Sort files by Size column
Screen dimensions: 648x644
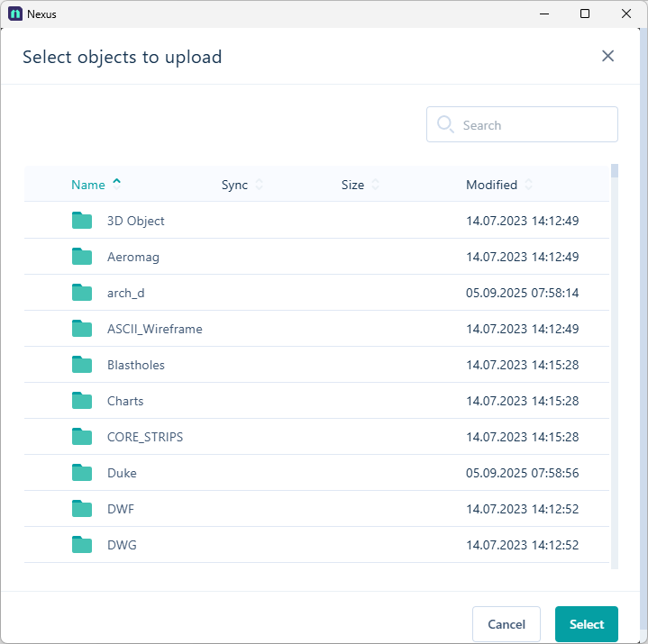(x=375, y=185)
